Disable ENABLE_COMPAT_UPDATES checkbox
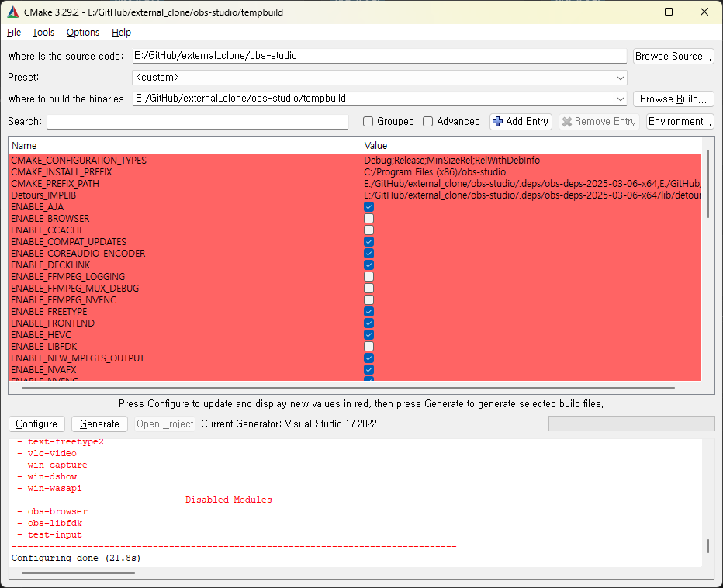The image size is (723, 588). (369, 242)
